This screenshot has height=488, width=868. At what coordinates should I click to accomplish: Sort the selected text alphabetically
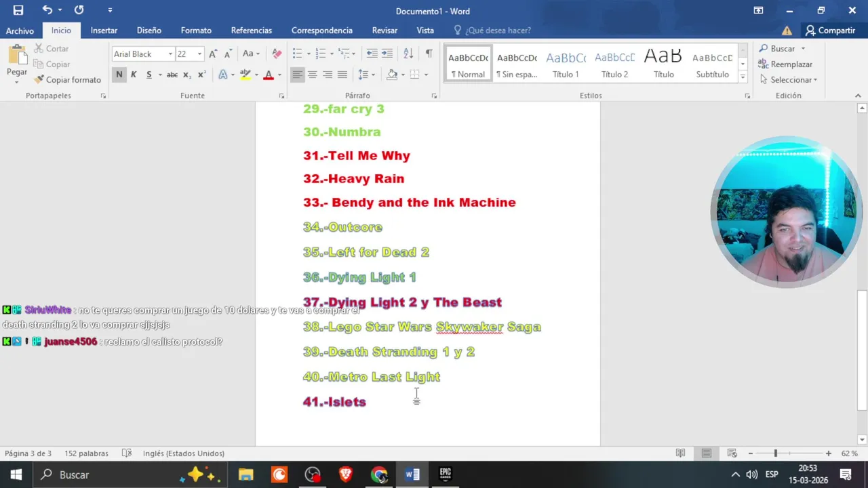coord(408,54)
